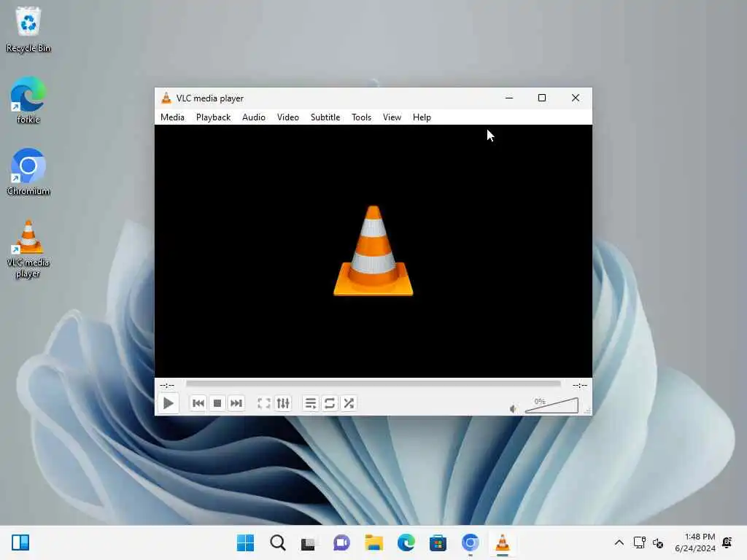Open taskbar Search

point(278,542)
